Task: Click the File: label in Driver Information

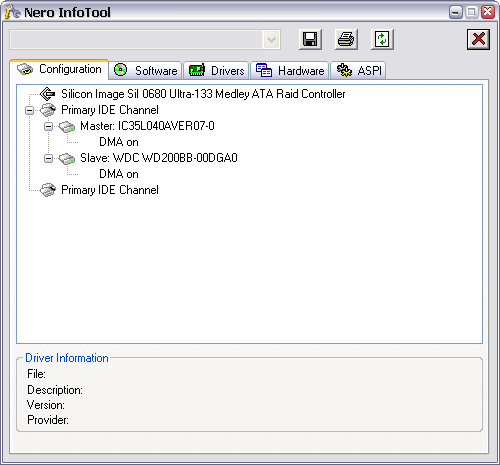Action: click(x=36, y=374)
